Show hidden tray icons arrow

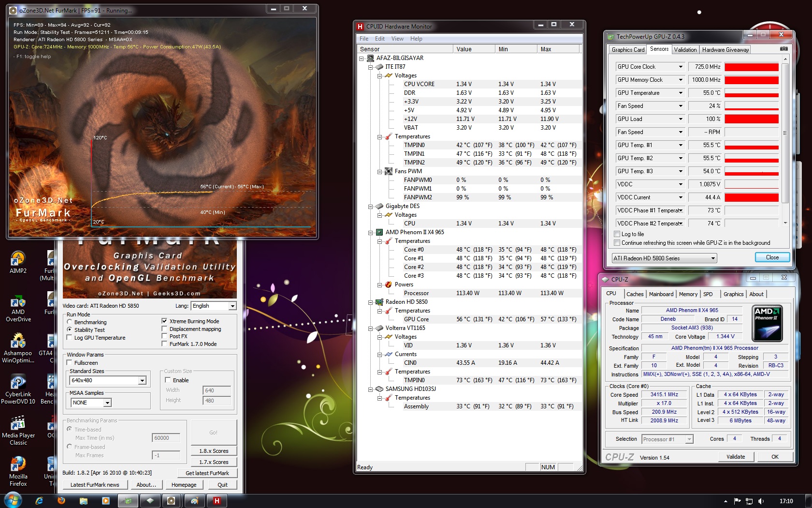point(725,501)
